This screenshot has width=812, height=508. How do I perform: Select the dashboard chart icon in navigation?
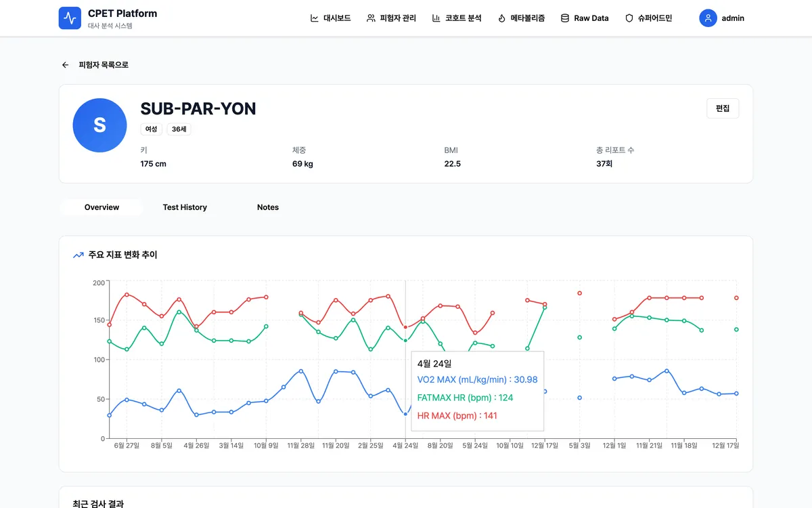click(x=314, y=18)
